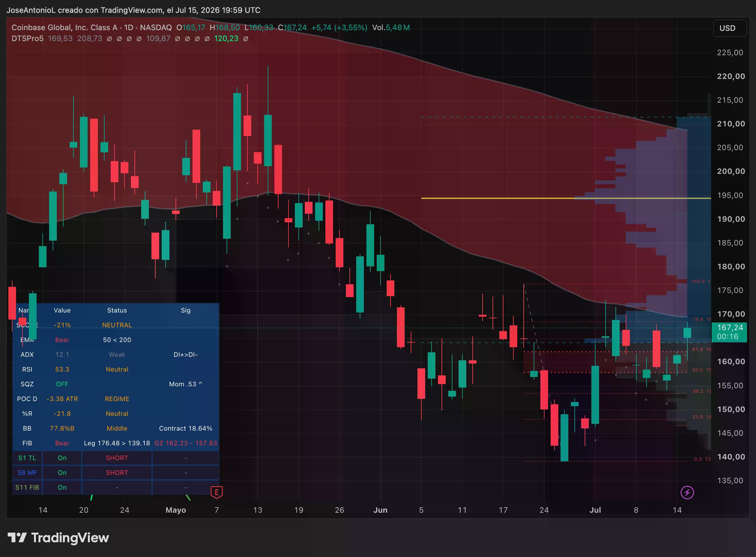Click the NASDAQ exchange label
The image size is (756, 557).
point(156,28)
